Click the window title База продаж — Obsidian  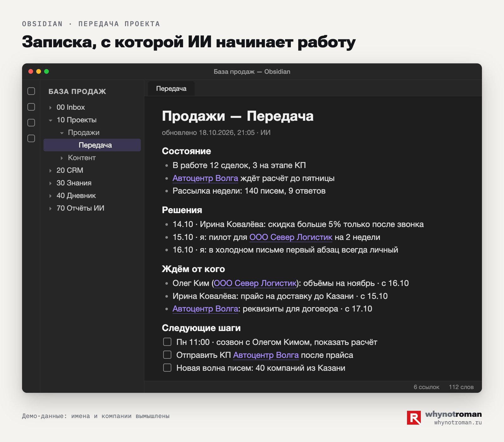[252, 72]
